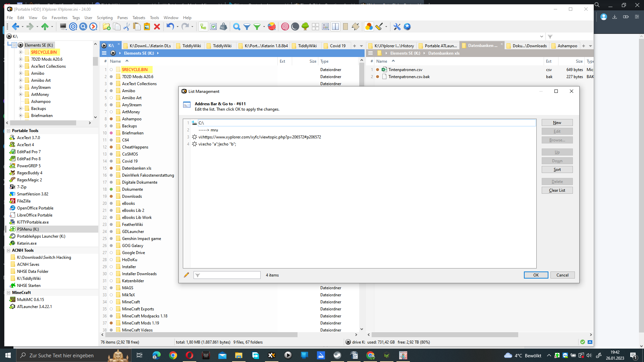Undo last action with blue undo arrow

[170, 27]
